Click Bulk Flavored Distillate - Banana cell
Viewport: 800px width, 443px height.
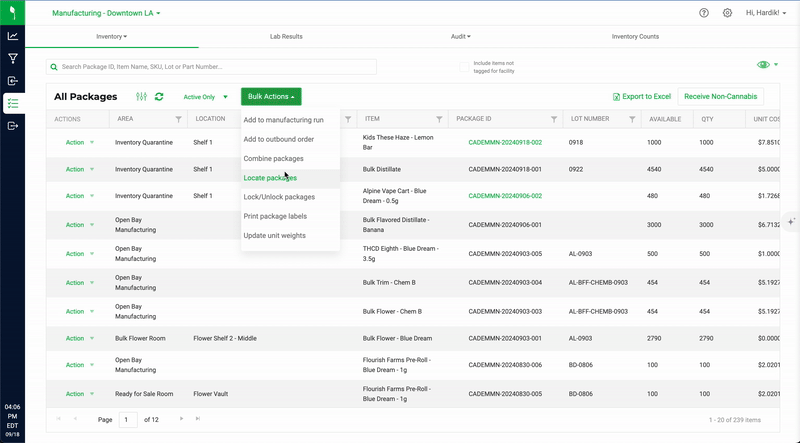(x=396, y=225)
